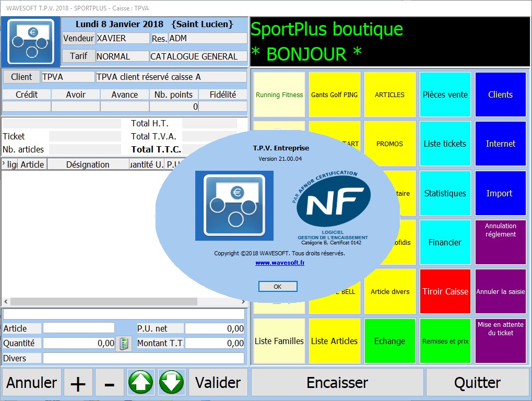Viewport: 532px width, 401px height.
Task: Select the Statistiques tile
Action: click(445, 193)
